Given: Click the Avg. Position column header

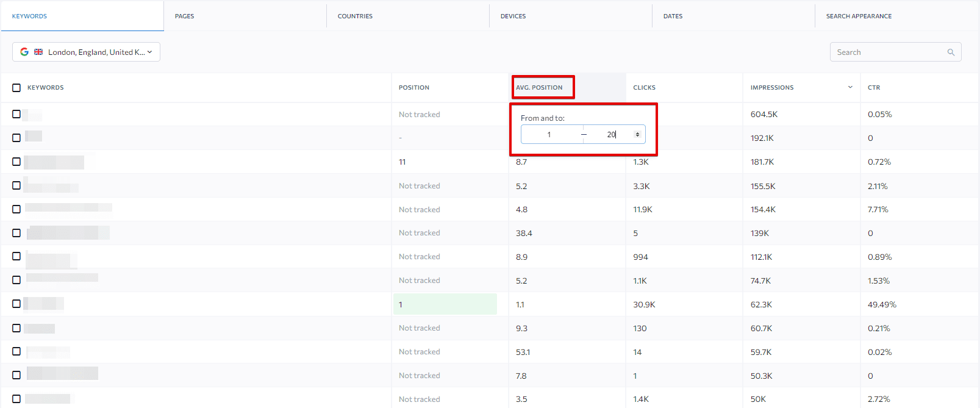Looking at the screenshot, I should [x=539, y=88].
